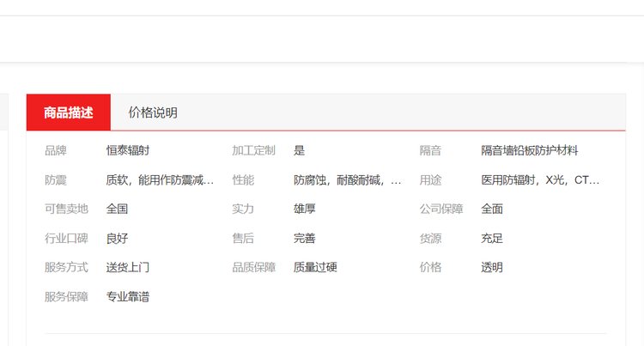Viewport: 644px width, 346px height.
Task: Click the brand value 恒泰辐射
Action: (128, 150)
